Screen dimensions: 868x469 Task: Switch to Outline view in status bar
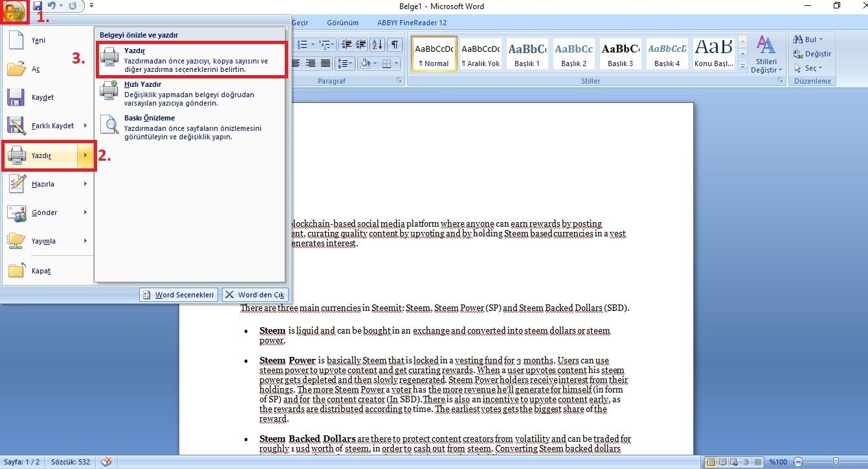[x=746, y=462]
